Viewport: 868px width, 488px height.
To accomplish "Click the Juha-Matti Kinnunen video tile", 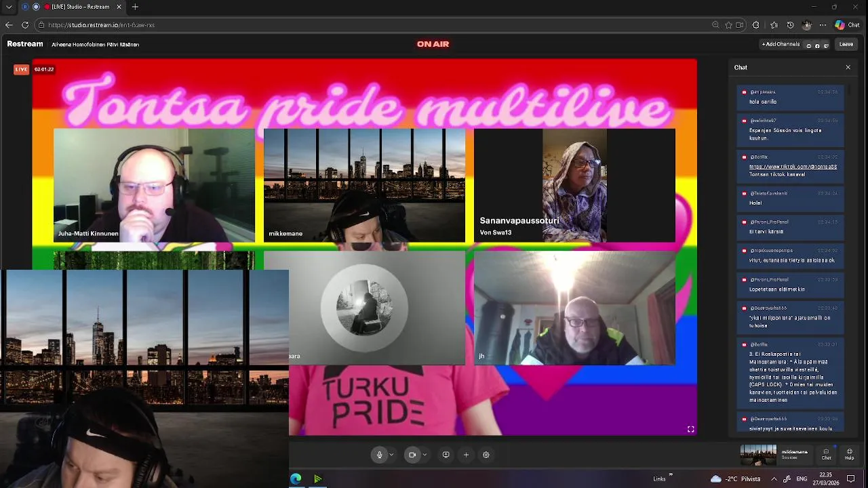I will click(154, 185).
